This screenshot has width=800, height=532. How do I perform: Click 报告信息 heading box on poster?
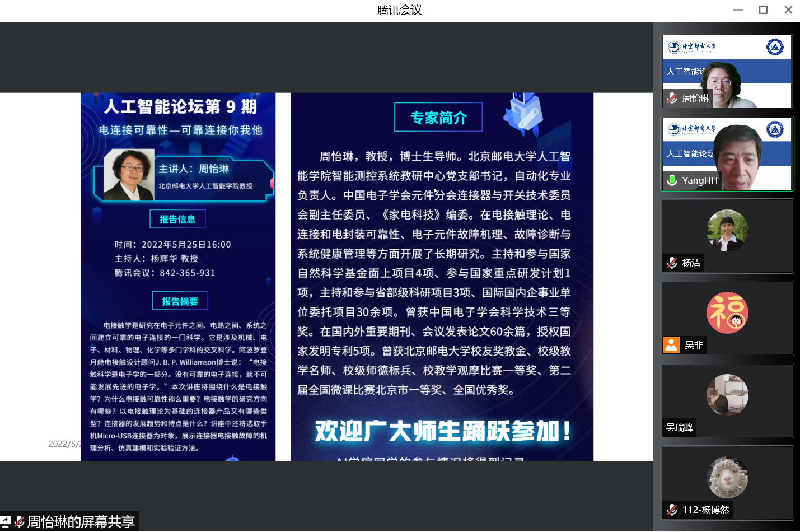pos(177,219)
